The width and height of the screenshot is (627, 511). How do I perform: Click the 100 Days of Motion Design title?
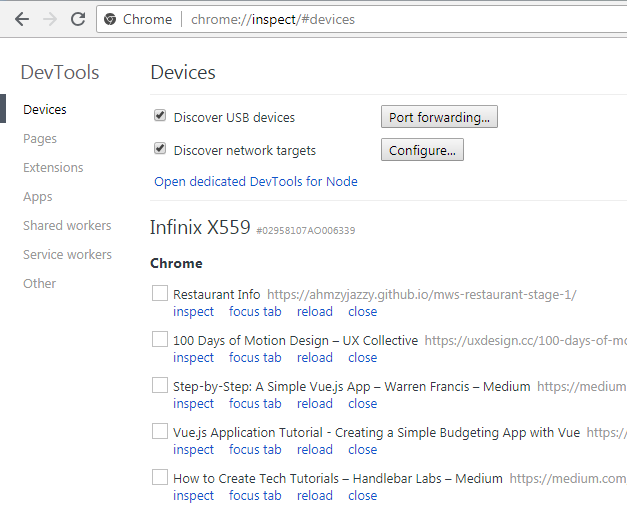296,341
